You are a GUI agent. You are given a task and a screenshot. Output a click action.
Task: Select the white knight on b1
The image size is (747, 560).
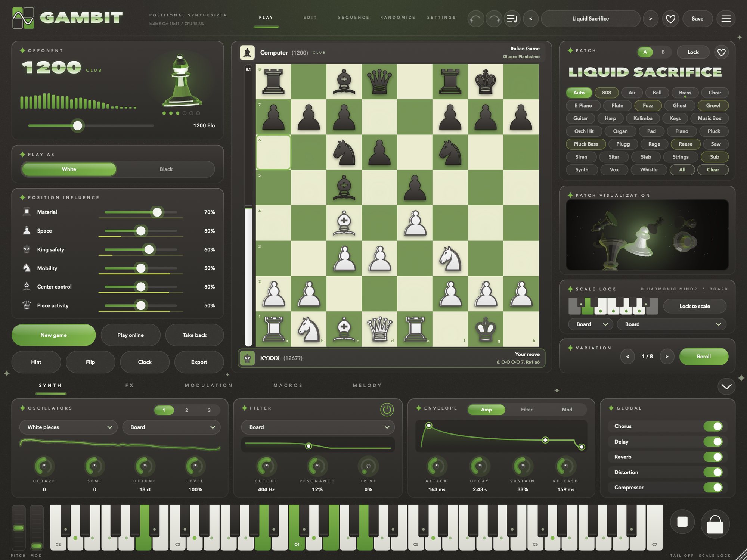pyautogui.click(x=309, y=329)
